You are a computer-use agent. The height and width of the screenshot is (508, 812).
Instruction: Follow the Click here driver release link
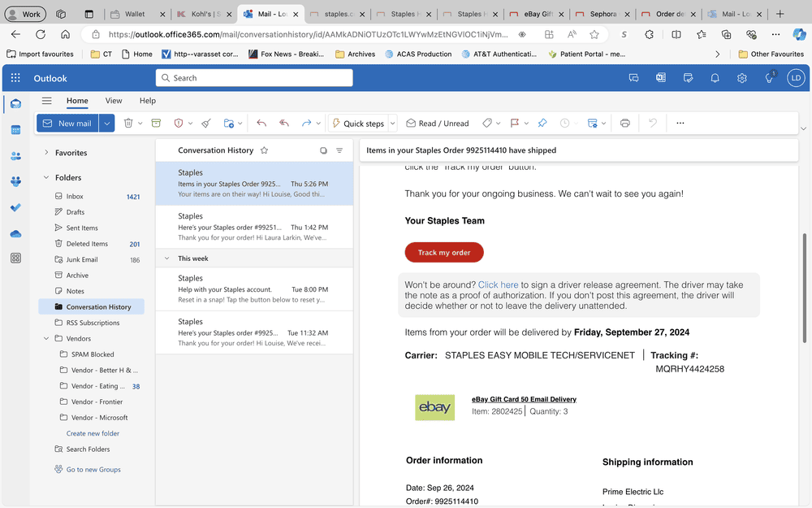tap(498, 284)
